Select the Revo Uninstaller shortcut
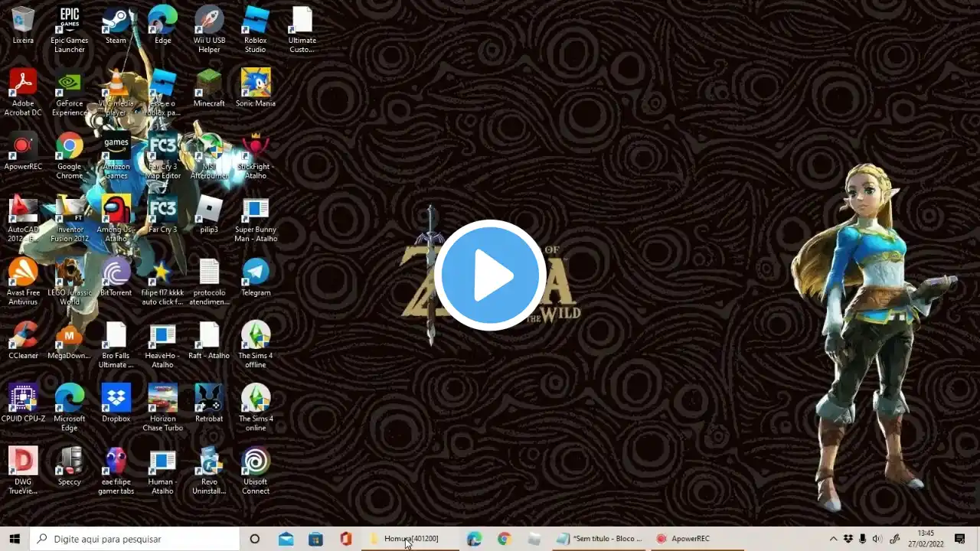The height and width of the screenshot is (551, 980). coord(209,471)
